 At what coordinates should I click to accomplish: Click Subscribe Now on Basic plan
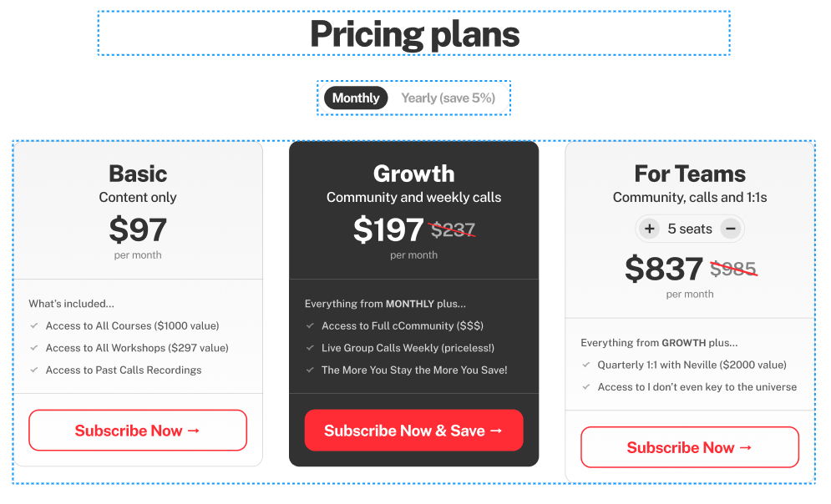[x=138, y=430]
